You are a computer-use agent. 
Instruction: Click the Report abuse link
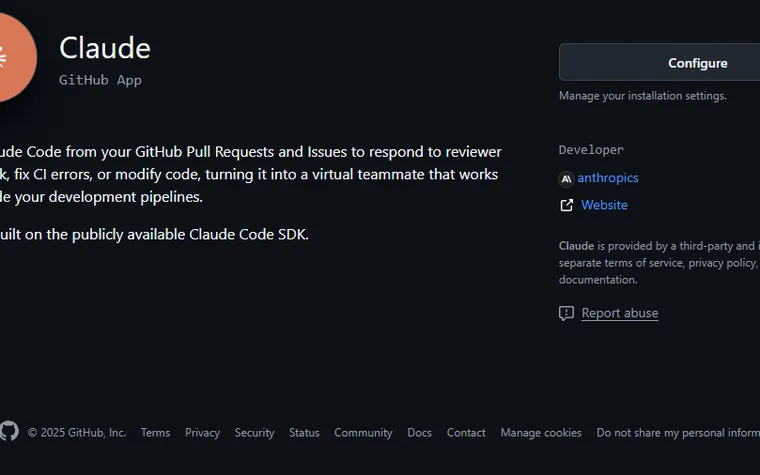619,313
